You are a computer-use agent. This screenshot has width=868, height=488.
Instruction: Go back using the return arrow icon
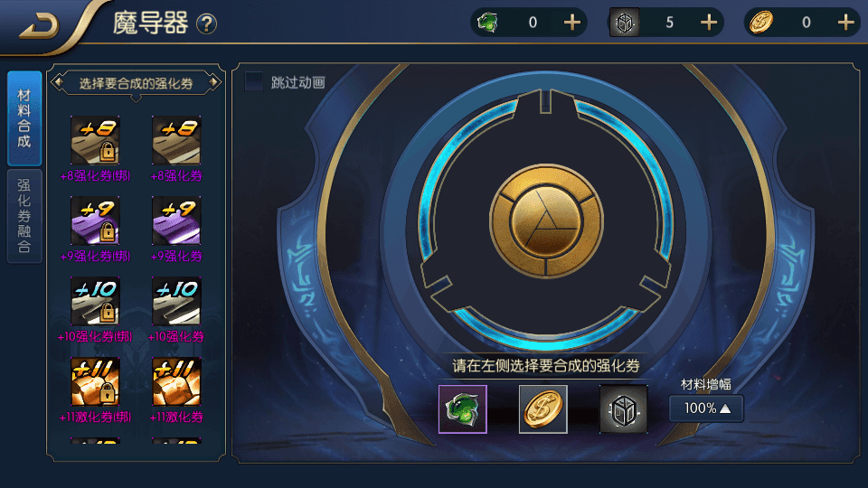(x=39, y=26)
